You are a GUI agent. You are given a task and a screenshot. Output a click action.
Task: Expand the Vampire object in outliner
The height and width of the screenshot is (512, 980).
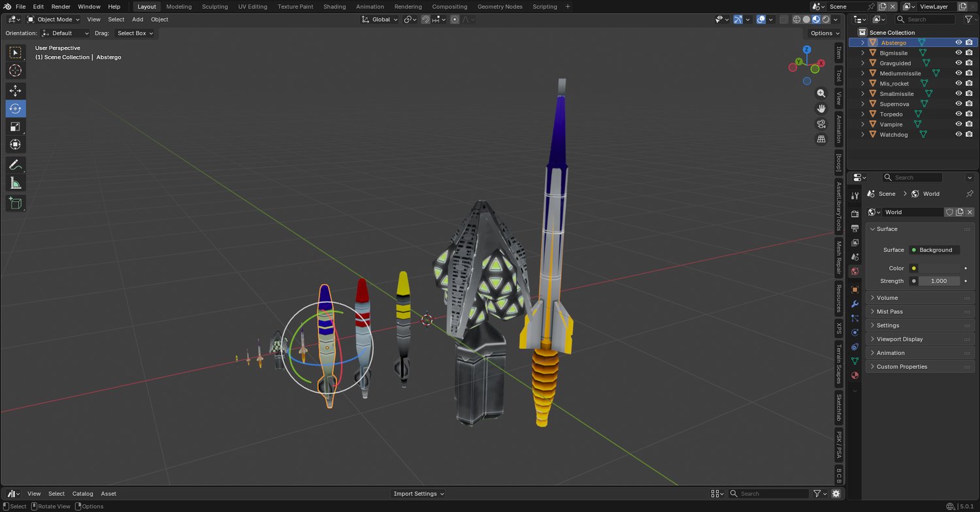[x=862, y=124]
